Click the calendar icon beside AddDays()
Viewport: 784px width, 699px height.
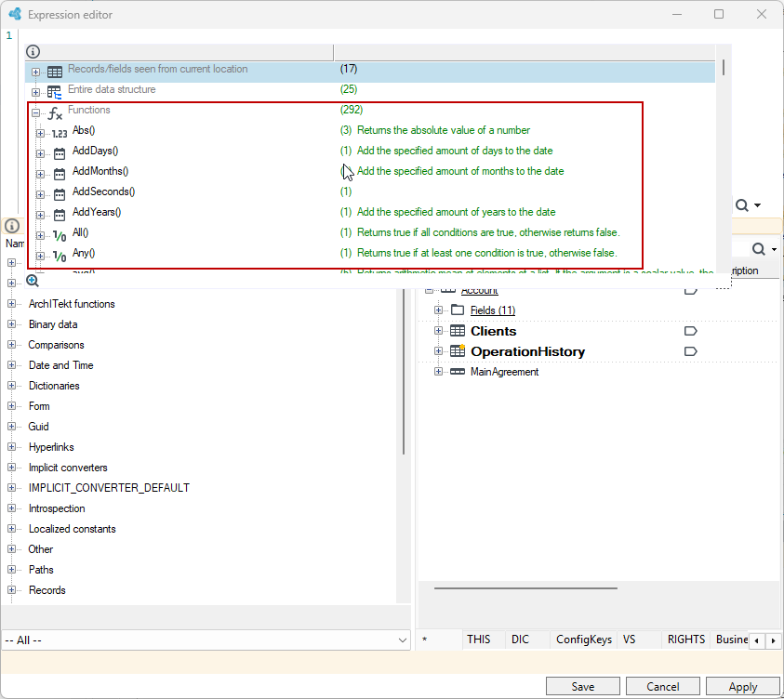point(60,154)
